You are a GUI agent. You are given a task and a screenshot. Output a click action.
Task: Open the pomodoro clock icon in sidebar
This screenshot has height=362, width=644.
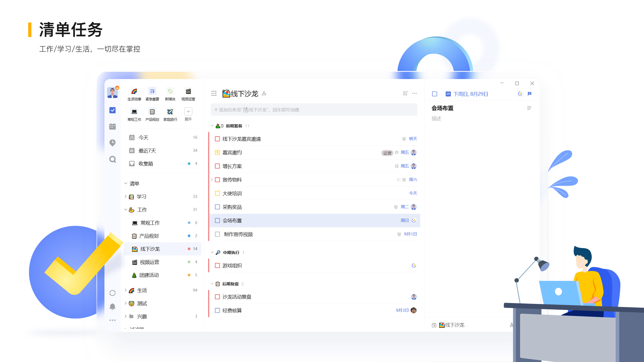tap(112, 143)
